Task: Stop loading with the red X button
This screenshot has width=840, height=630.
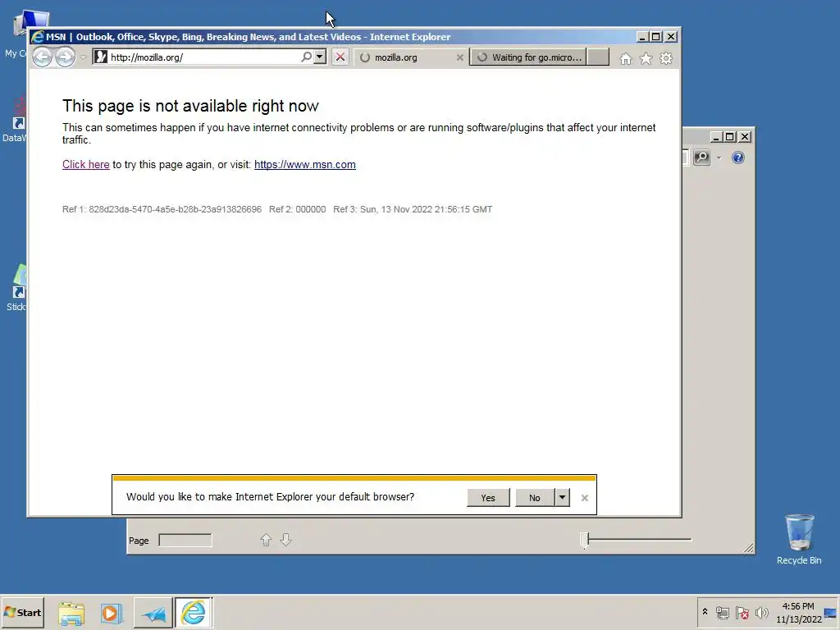Action: (x=340, y=57)
